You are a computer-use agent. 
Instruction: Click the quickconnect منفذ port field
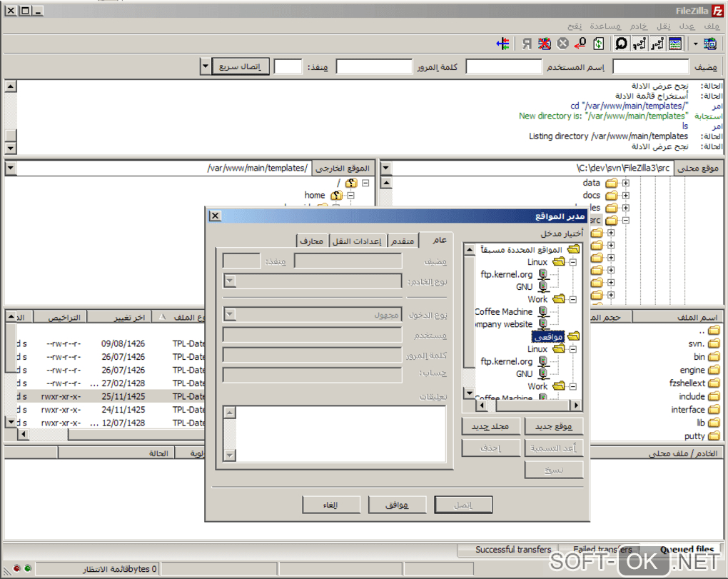click(288, 67)
